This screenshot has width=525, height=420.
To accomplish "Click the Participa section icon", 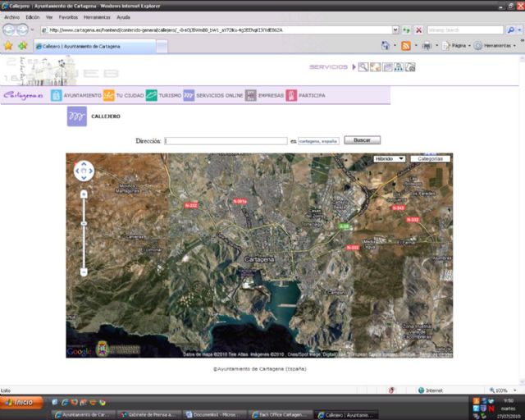I will 291,95.
